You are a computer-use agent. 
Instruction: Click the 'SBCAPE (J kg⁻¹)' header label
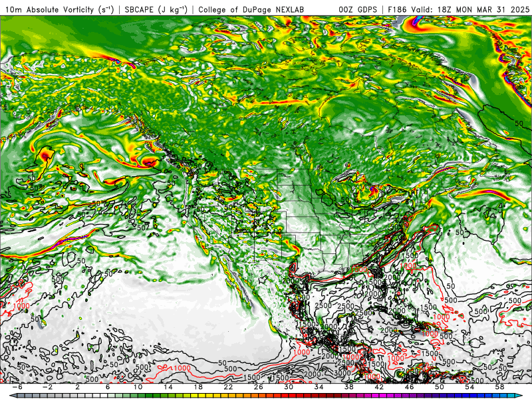pos(156,9)
